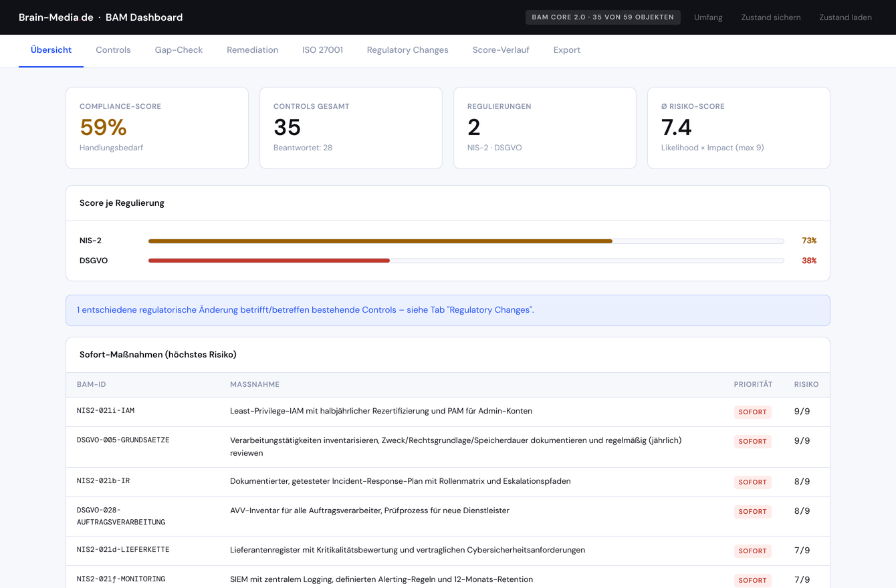This screenshot has width=896, height=588.
Task: Click SOFORT badge in NIS2-021d-LIEFERKETTE row
Action: pyautogui.click(x=752, y=551)
